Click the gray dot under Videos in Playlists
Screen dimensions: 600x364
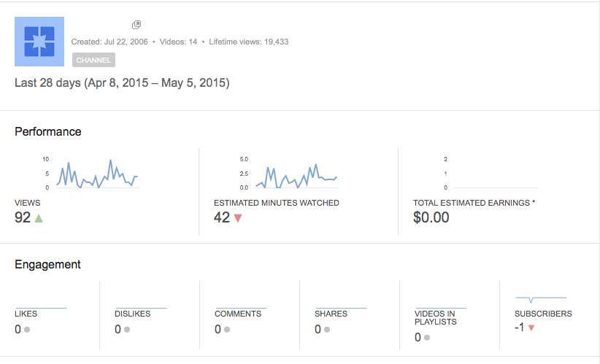pyautogui.click(x=427, y=338)
